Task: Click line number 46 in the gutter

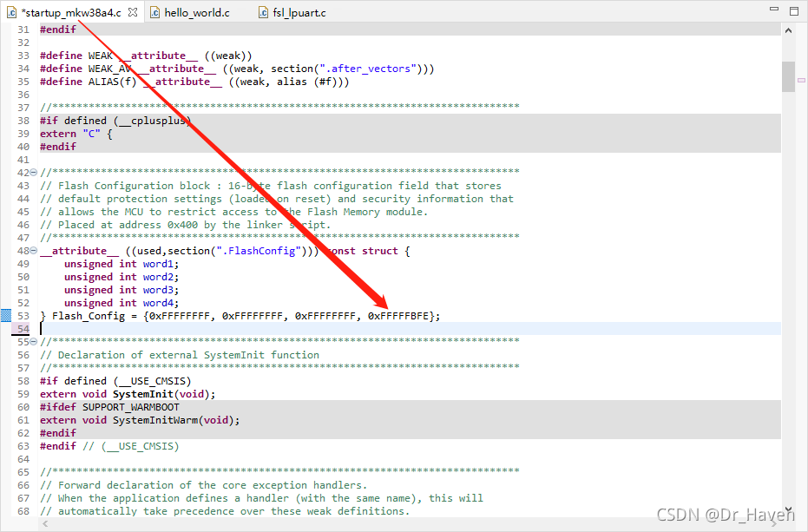Action: (23, 225)
